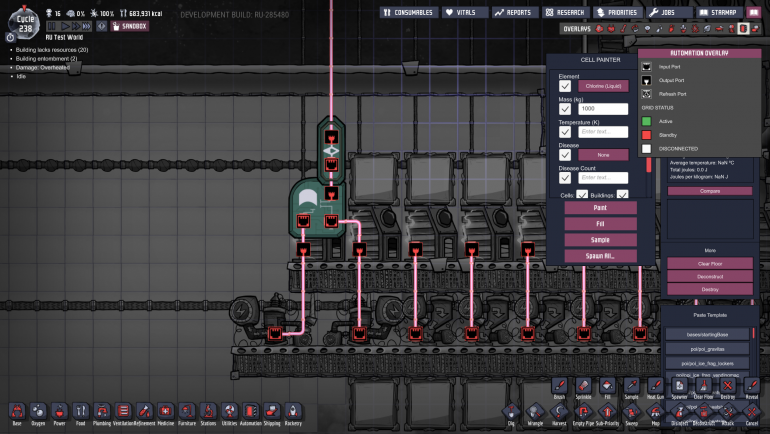This screenshot has width=770, height=434.
Task: Toggle the Oxygen overlay icon in Overlays bar
Action: point(599,29)
